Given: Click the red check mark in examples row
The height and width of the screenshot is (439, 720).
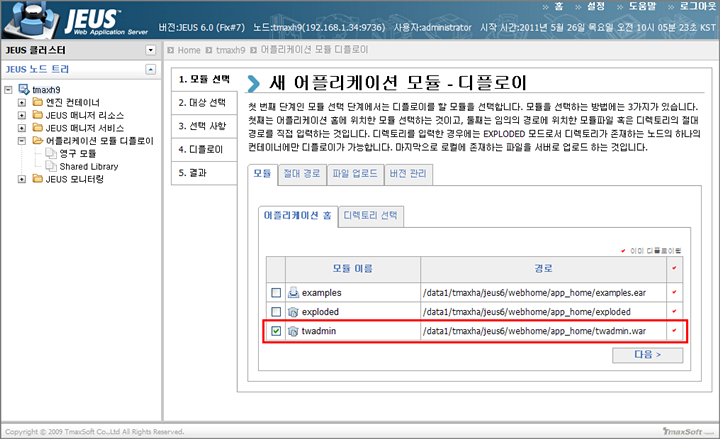Looking at the screenshot, I should 674,292.
